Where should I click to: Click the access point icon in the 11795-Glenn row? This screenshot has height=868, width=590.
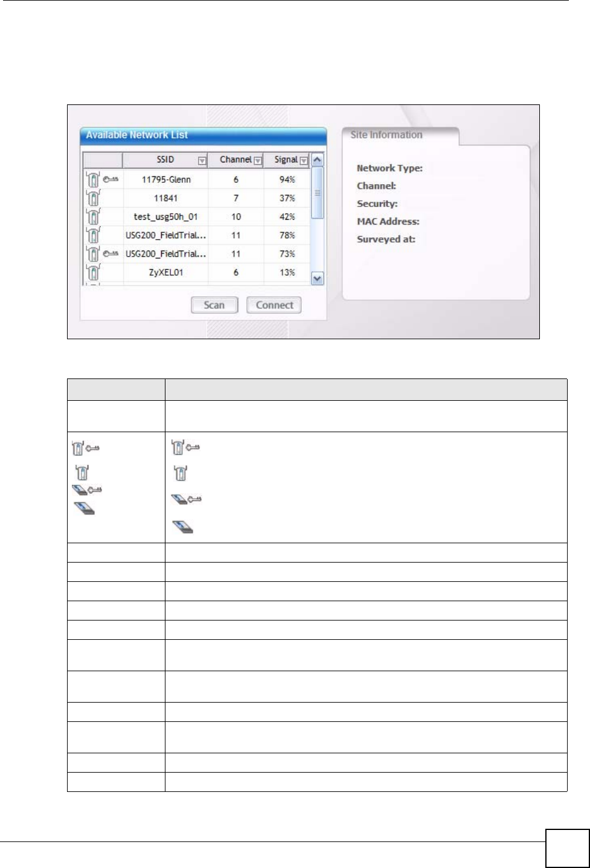[92, 180]
